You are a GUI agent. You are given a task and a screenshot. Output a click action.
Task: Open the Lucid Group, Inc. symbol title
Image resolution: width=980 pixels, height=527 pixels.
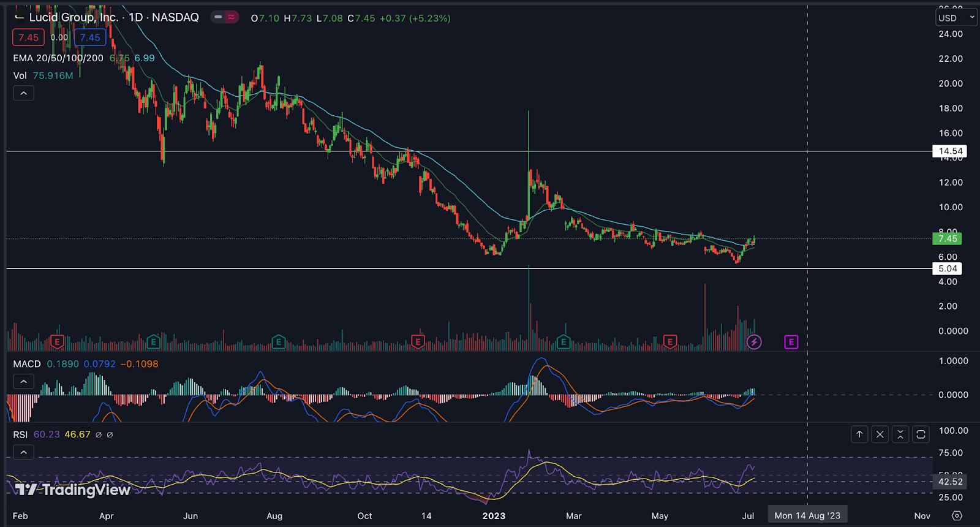(74, 17)
